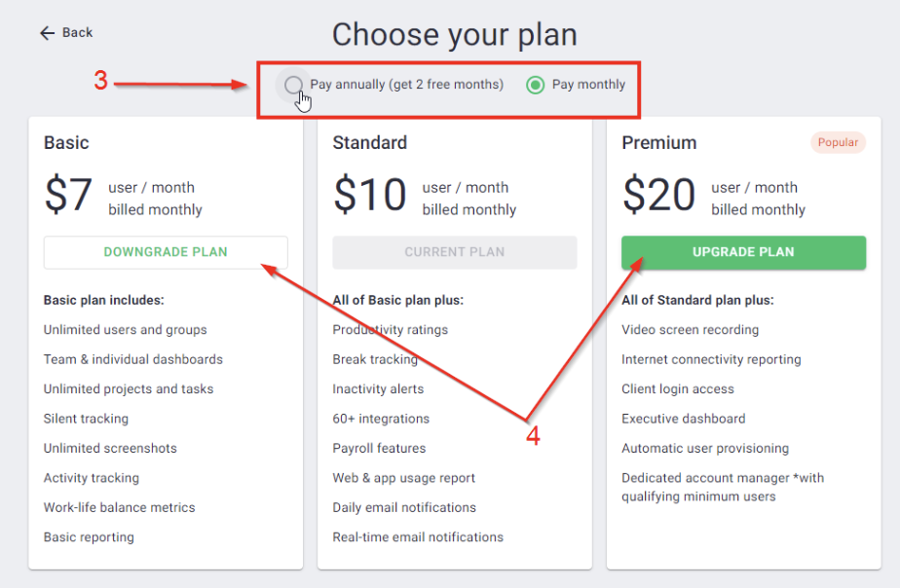Select the Basic plan heading
Image resolution: width=900 pixels, height=588 pixels.
coord(64,142)
